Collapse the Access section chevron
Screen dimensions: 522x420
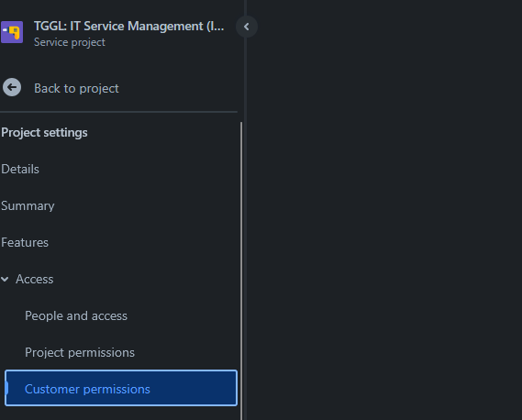[x=5, y=279]
